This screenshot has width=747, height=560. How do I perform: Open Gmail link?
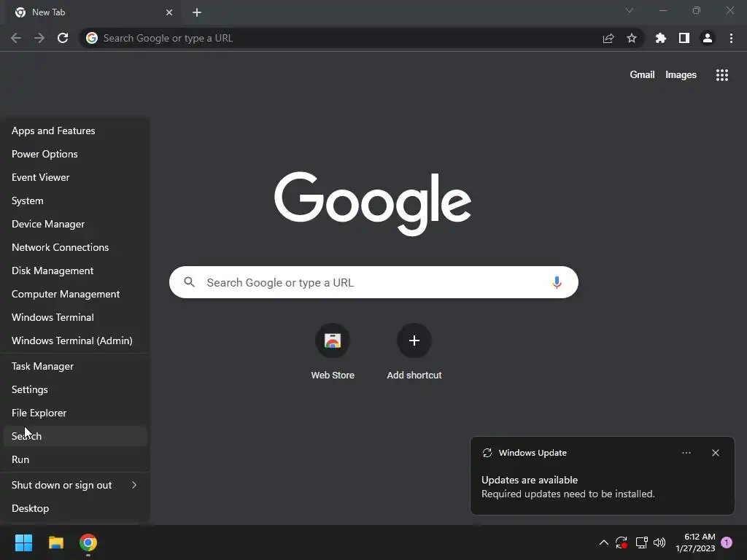(x=642, y=75)
